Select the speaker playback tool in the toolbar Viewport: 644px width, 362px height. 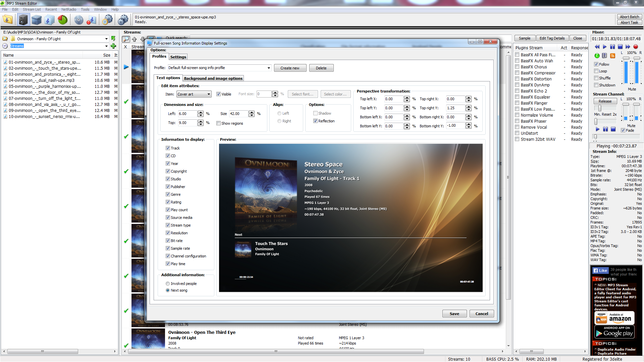tap(23, 20)
